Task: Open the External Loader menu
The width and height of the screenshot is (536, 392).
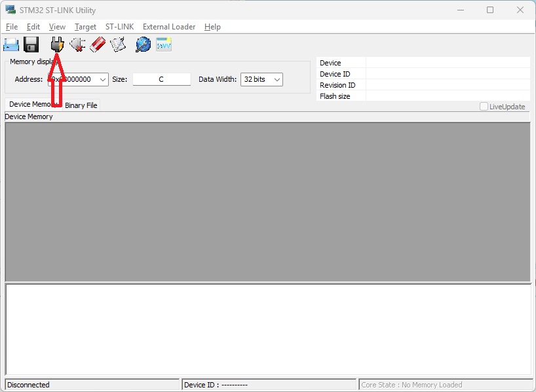Action: [x=169, y=27]
